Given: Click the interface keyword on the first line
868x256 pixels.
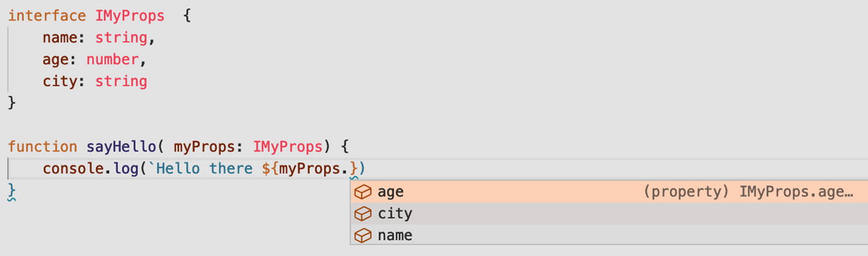Looking at the screenshot, I should click(46, 16).
